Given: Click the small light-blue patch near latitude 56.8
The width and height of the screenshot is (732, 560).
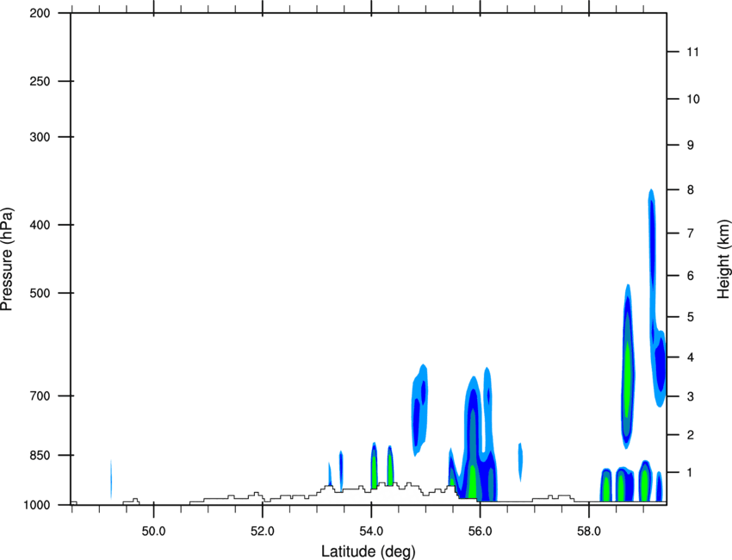Looking at the screenshot, I should click(x=520, y=462).
